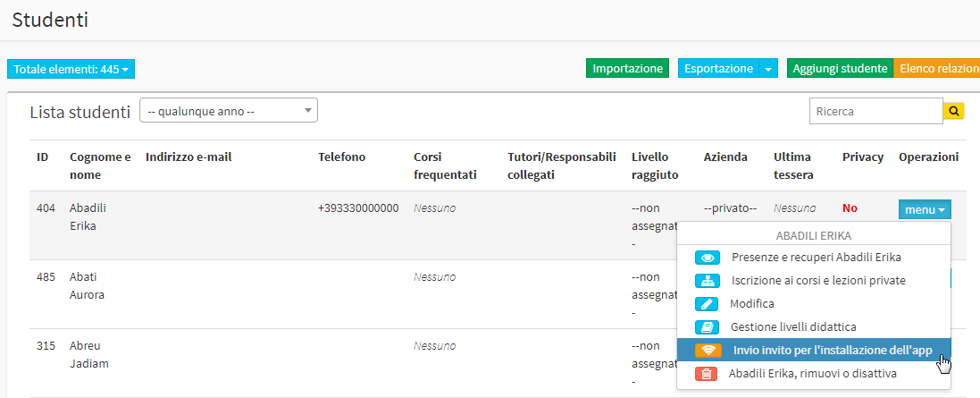Open the orange Elenco relazioni button
The image size is (980, 398).
[x=937, y=69]
